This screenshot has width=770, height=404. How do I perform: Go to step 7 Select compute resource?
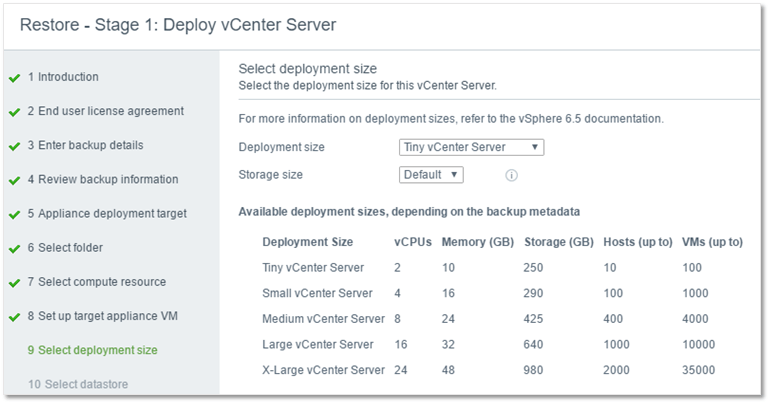(97, 282)
